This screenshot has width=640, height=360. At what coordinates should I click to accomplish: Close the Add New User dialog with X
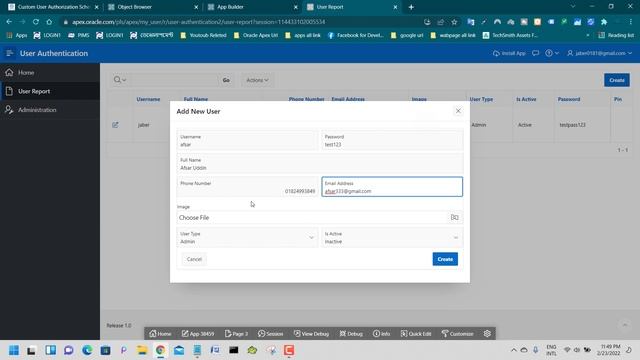[x=458, y=111]
